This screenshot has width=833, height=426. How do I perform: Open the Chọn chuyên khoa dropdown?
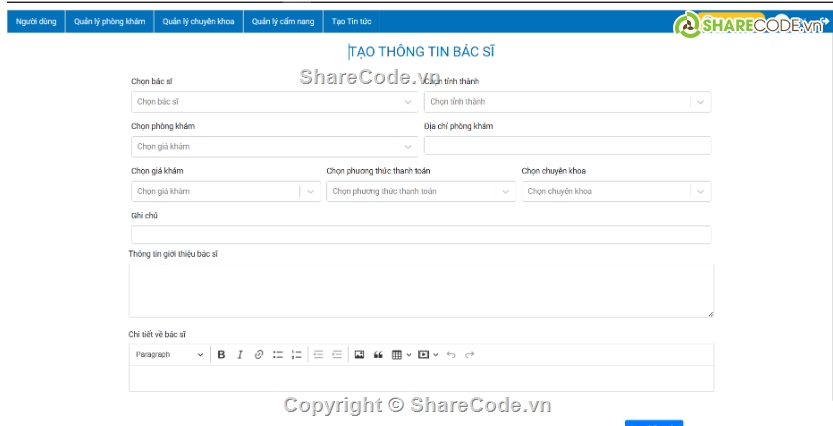[x=615, y=191]
